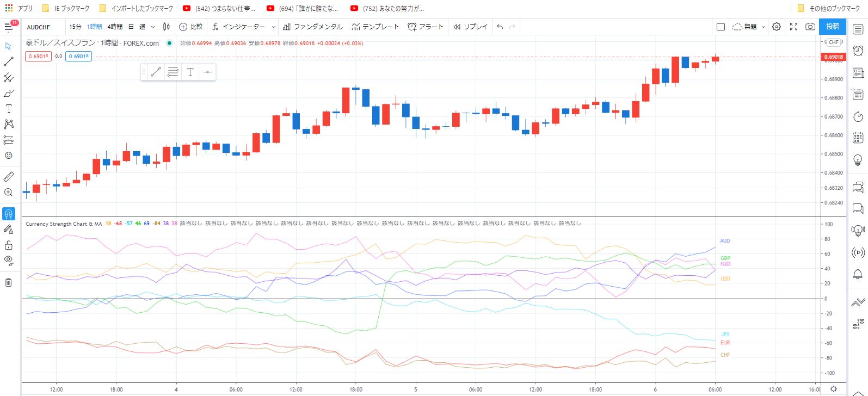Toggle stay in drawing mode
The height and width of the screenshot is (396, 868).
point(9,229)
